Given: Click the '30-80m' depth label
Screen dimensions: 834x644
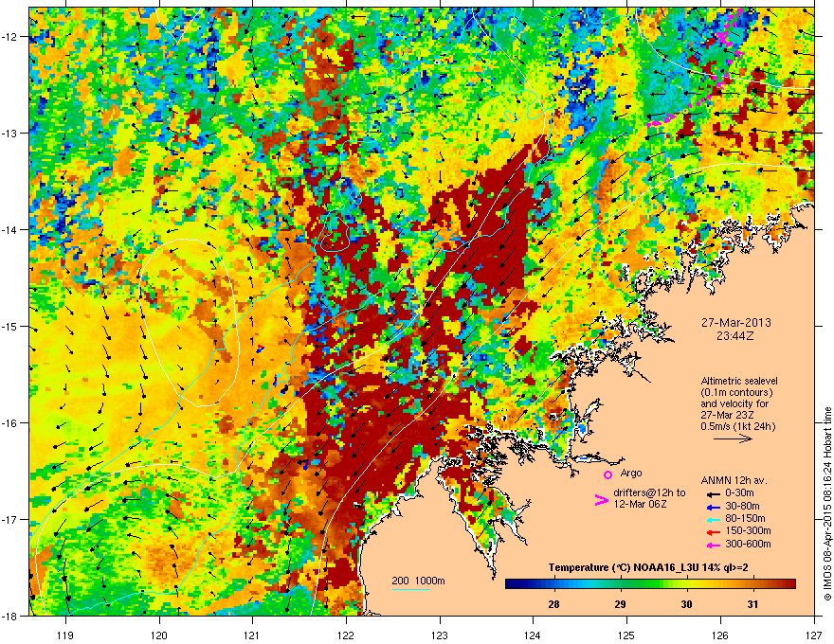Looking at the screenshot, I should pyautogui.click(x=742, y=506).
